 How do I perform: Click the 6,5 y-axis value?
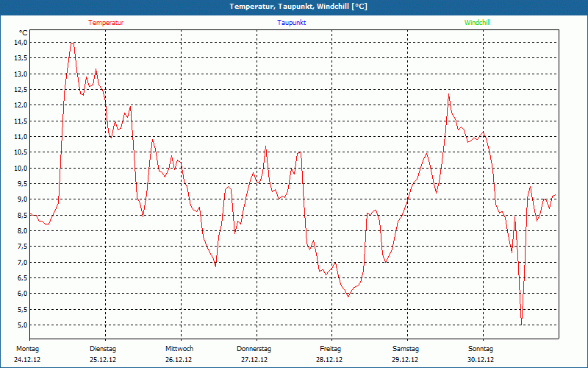(x=23, y=278)
